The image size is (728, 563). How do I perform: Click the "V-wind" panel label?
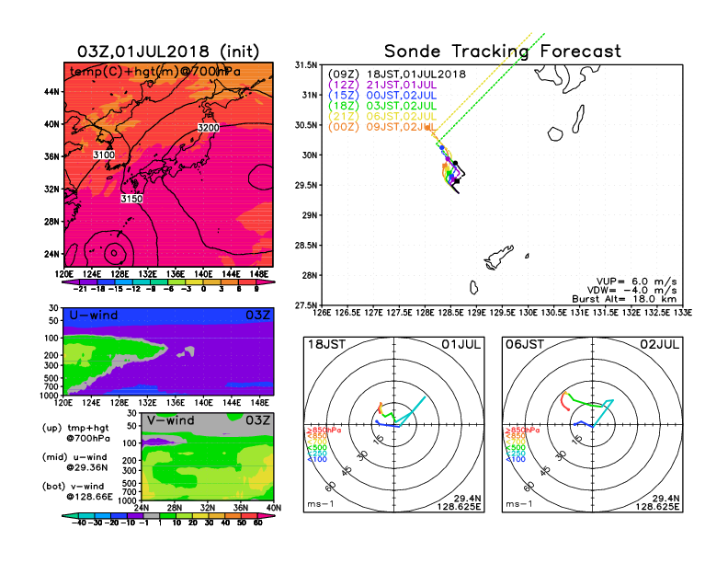pos(170,420)
